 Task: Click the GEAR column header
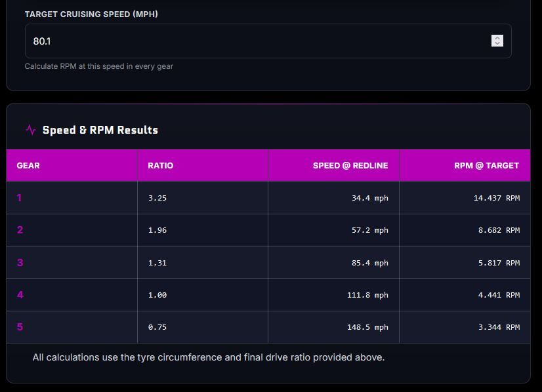click(x=28, y=166)
